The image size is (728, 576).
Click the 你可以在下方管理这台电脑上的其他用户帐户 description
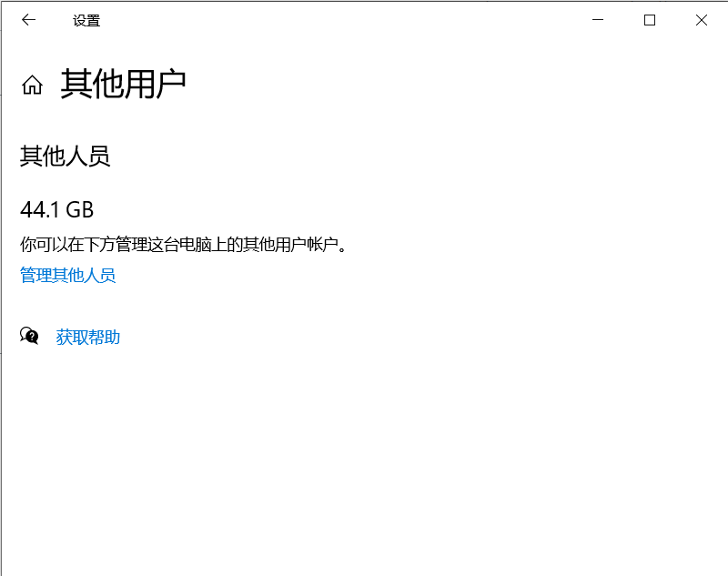(184, 244)
